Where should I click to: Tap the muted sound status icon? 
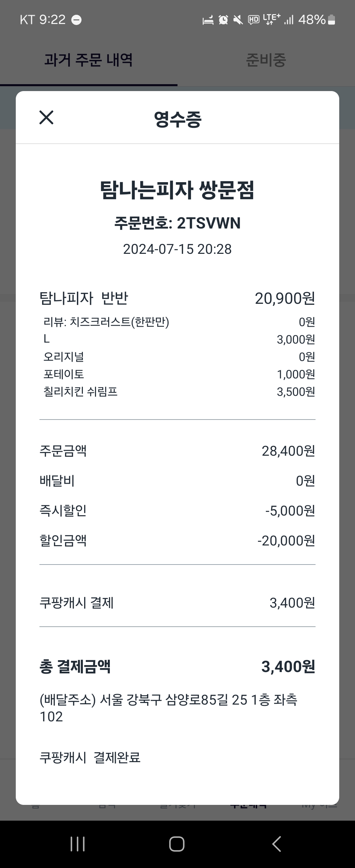[x=238, y=20]
